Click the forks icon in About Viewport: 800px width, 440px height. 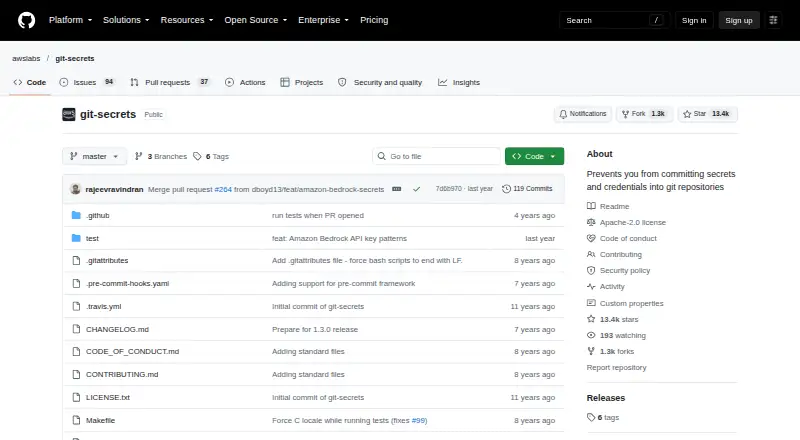(591, 351)
